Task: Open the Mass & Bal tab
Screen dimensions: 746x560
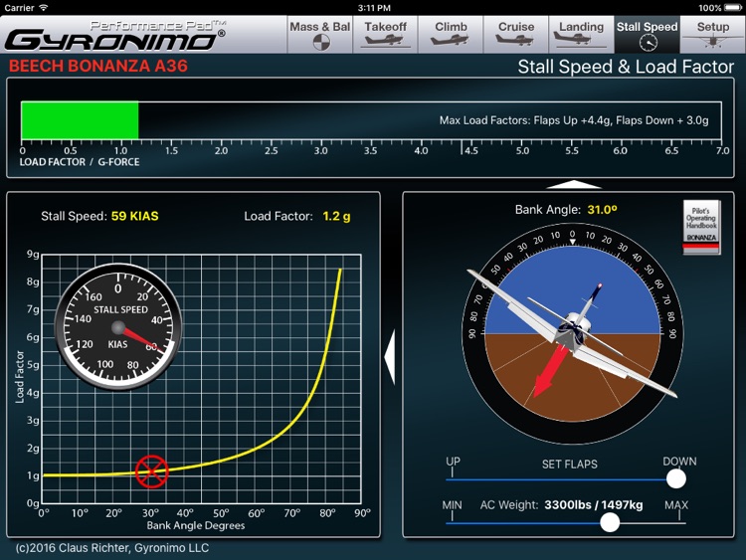Action: [x=320, y=34]
